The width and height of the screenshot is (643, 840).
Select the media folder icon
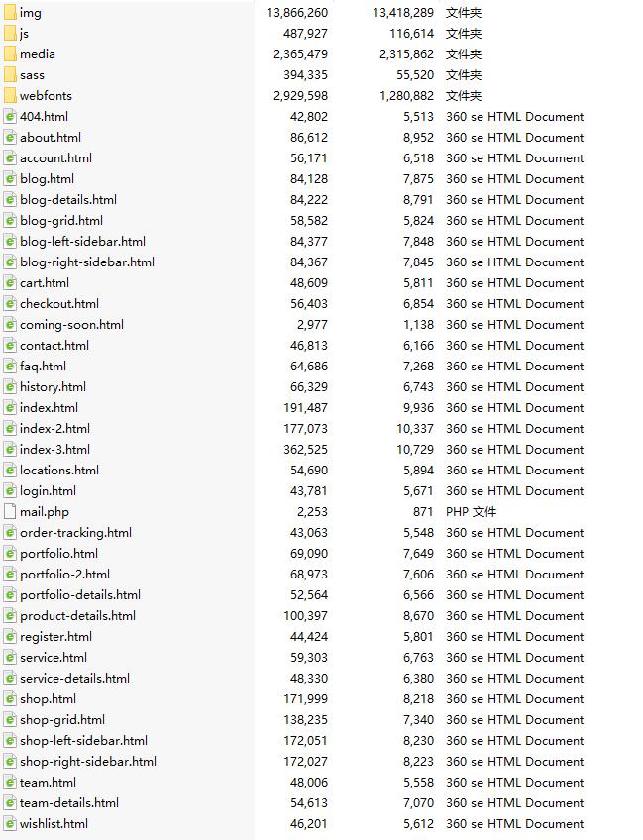pyautogui.click(x=10, y=54)
